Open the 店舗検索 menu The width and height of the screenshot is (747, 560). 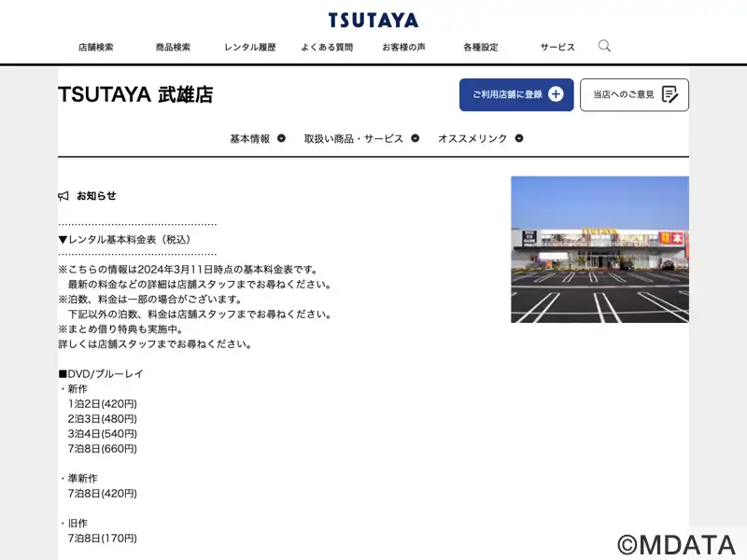[96, 48]
